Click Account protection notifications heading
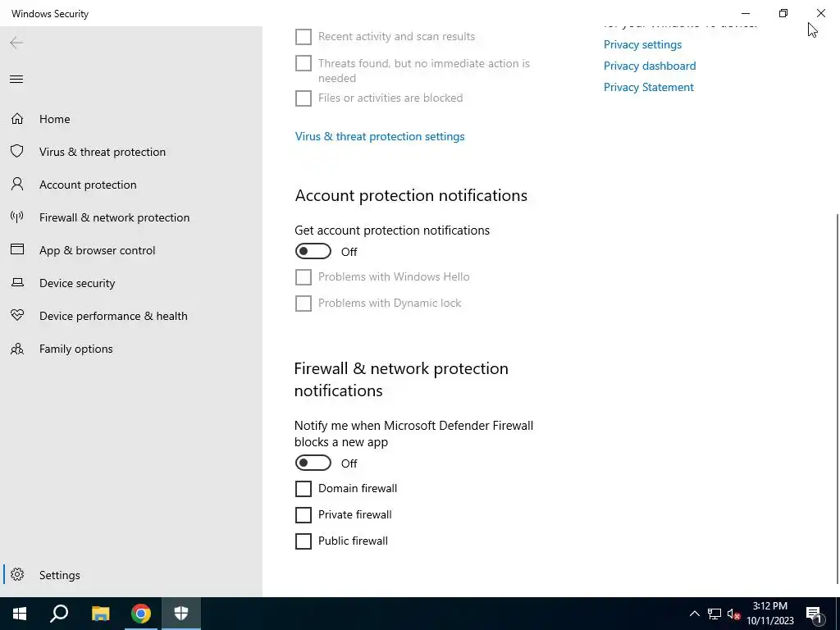Viewport: 840px width, 630px height. pyautogui.click(x=411, y=195)
